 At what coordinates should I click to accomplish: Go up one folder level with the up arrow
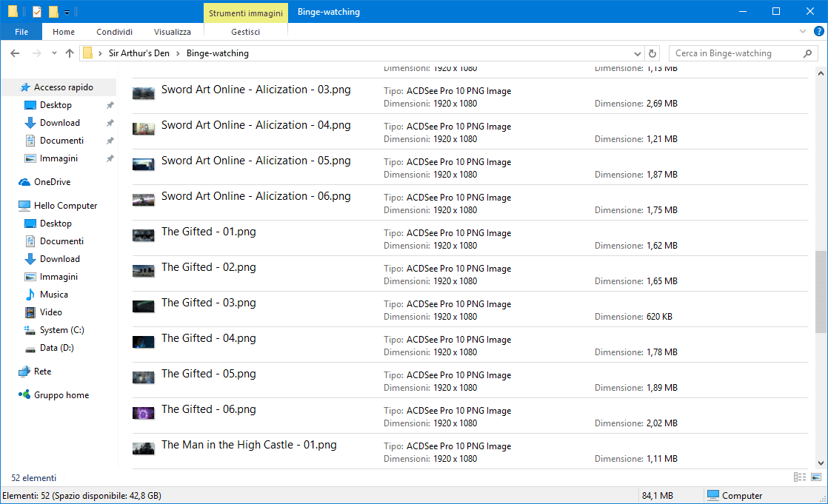coord(70,53)
